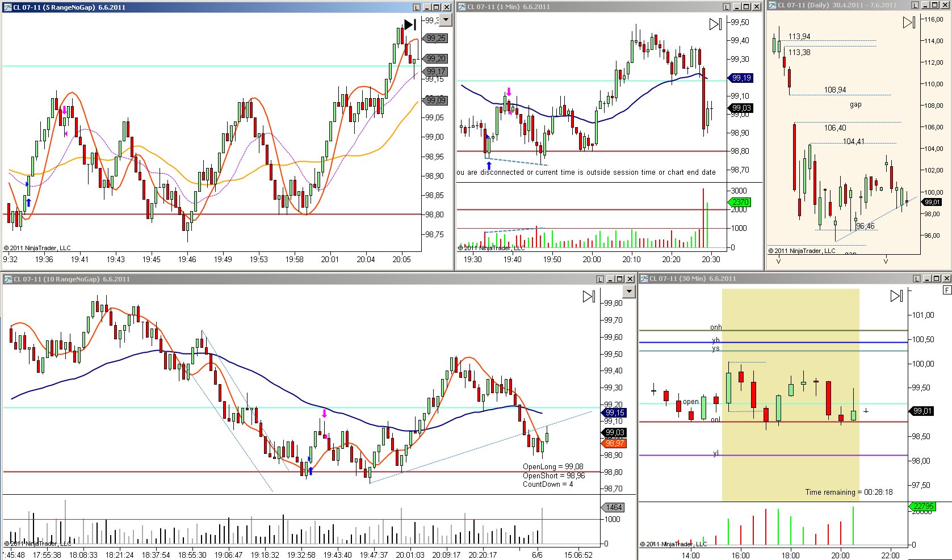Click the gap label in Daily chart
Image resolution: width=952 pixels, height=560 pixels.
tap(855, 104)
